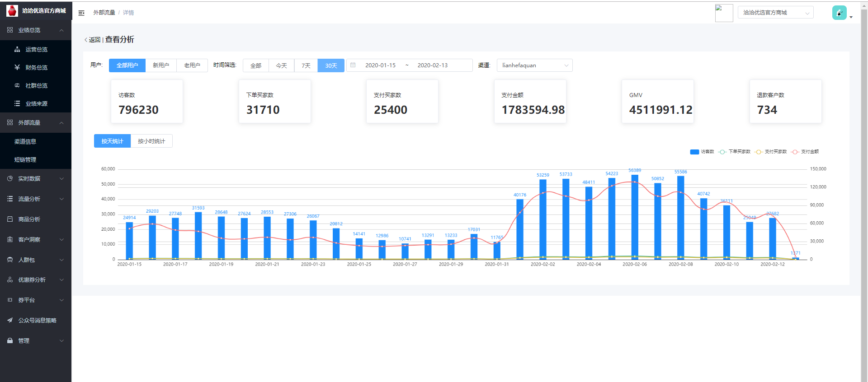Screen dimensions: 868x382
Task: Go to 社群总览 in sidebar
Action: (36, 86)
